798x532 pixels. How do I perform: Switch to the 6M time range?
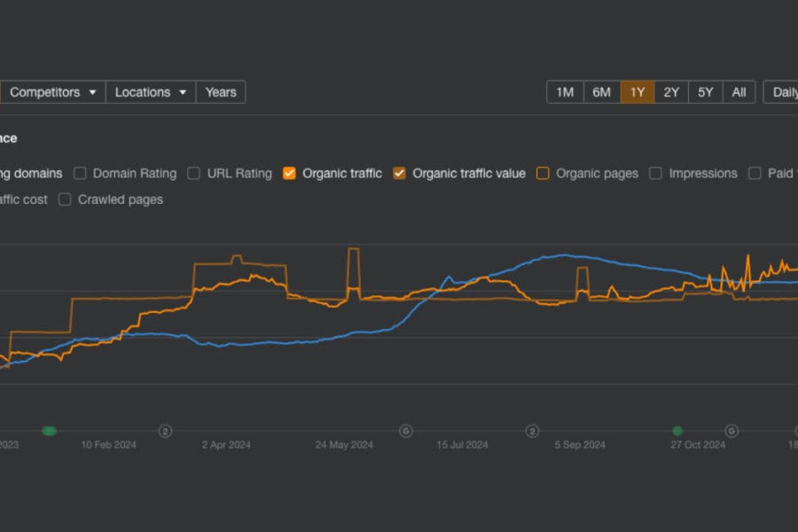click(601, 92)
